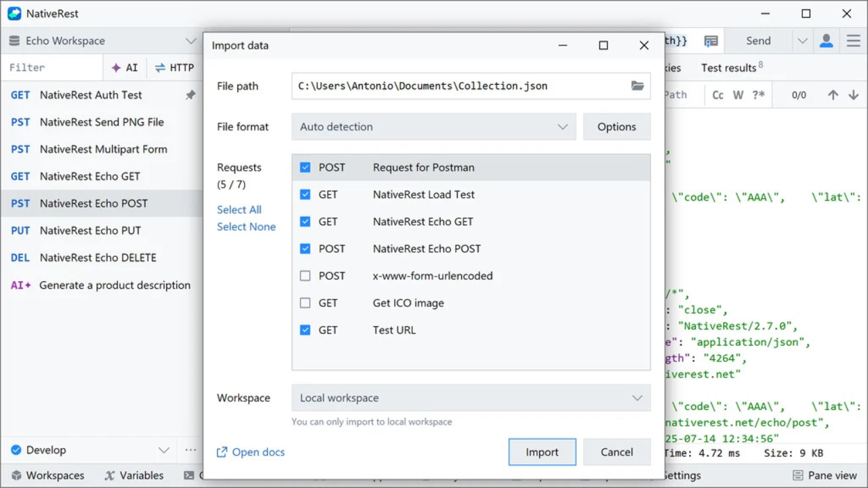The image size is (868, 488).
Task: Click the pin icon on NativeRest Auth Test
Action: pos(191,96)
